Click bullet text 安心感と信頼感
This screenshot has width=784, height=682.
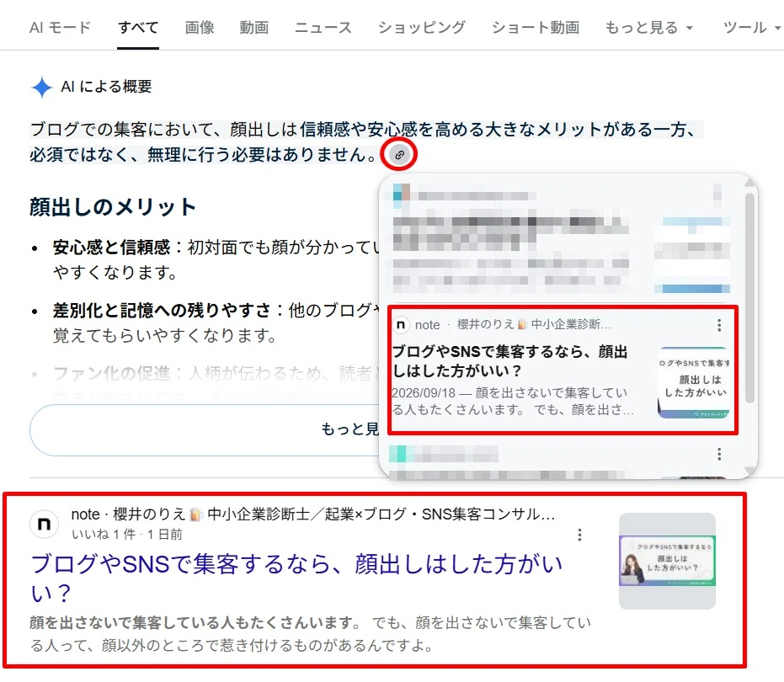111,247
